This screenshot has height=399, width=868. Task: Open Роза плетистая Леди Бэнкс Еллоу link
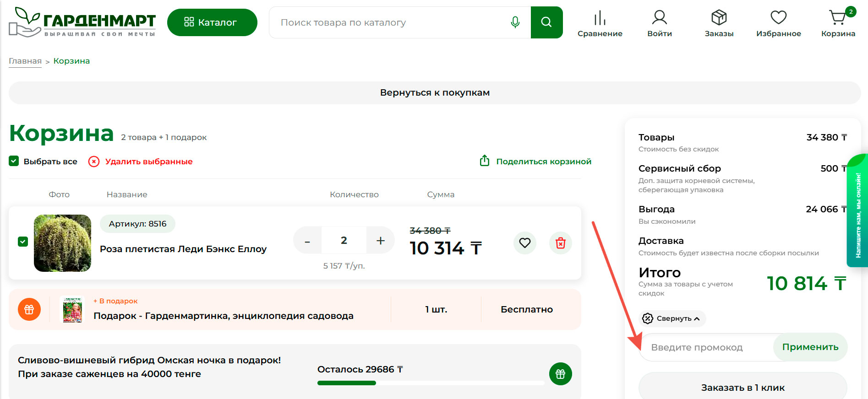pyautogui.click(x=183, y=249)
